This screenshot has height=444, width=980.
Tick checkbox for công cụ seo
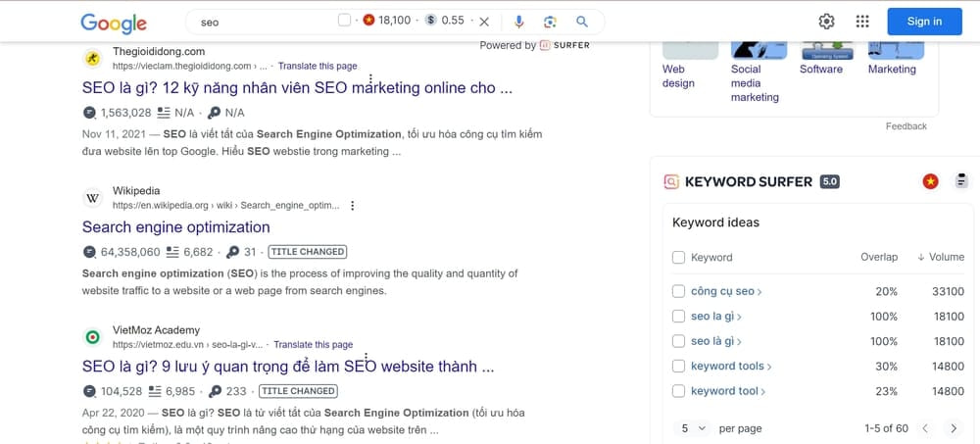coord(679,291)
